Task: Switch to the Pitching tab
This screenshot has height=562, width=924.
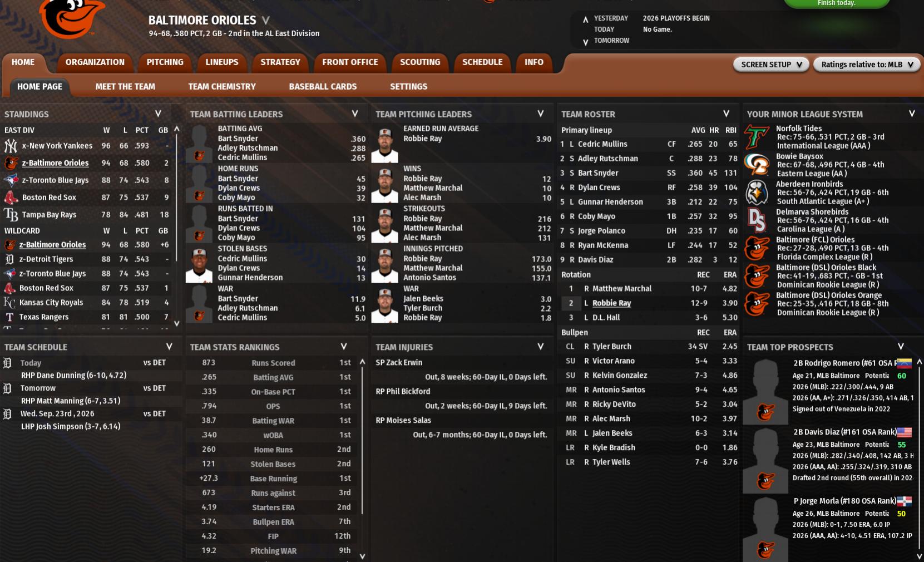Action: [x=165, y=62]
